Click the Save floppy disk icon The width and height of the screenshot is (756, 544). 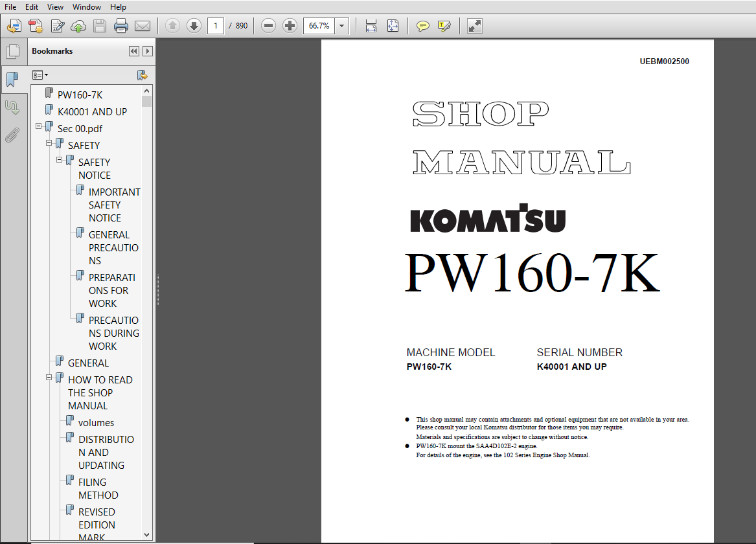point(100,25)
